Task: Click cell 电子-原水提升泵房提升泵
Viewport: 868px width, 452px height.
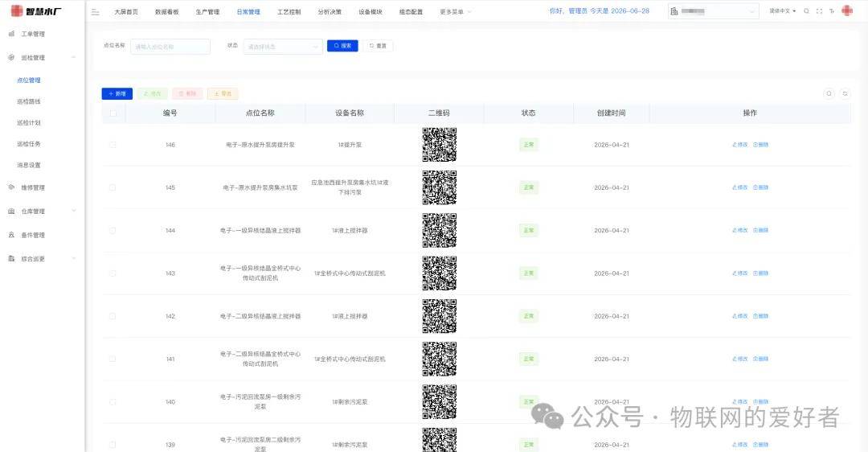Action: 260,145
